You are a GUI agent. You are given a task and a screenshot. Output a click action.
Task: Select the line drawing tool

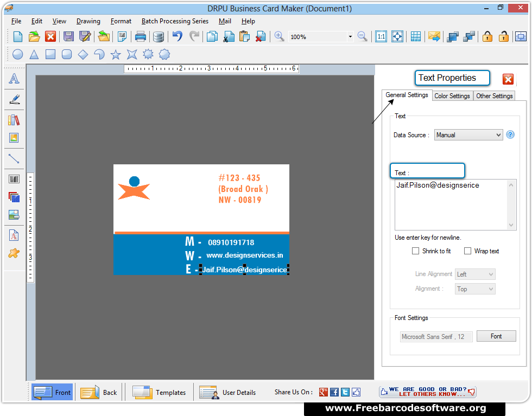click(x=14, y=159)
